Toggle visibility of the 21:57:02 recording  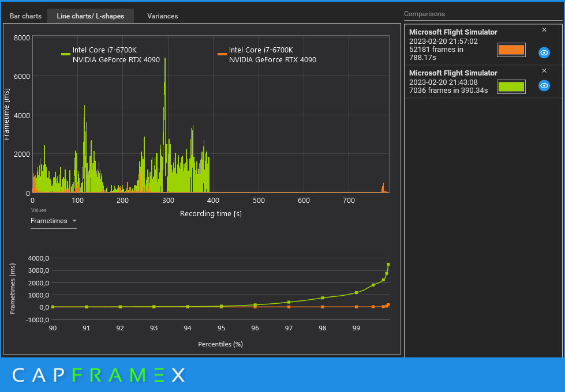[x=544, y=52]
